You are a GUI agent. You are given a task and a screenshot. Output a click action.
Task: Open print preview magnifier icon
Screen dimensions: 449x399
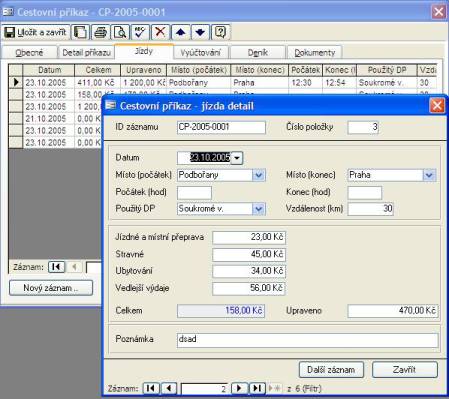[x=120, y=33]
